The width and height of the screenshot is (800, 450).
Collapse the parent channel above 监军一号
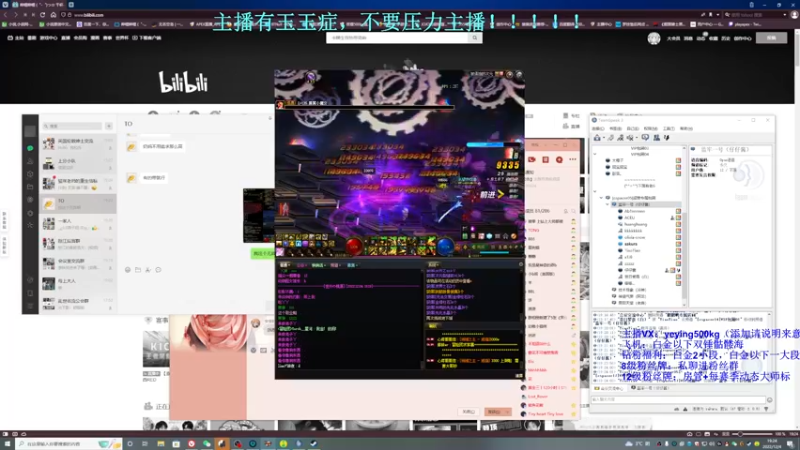[x=601, y=197]
